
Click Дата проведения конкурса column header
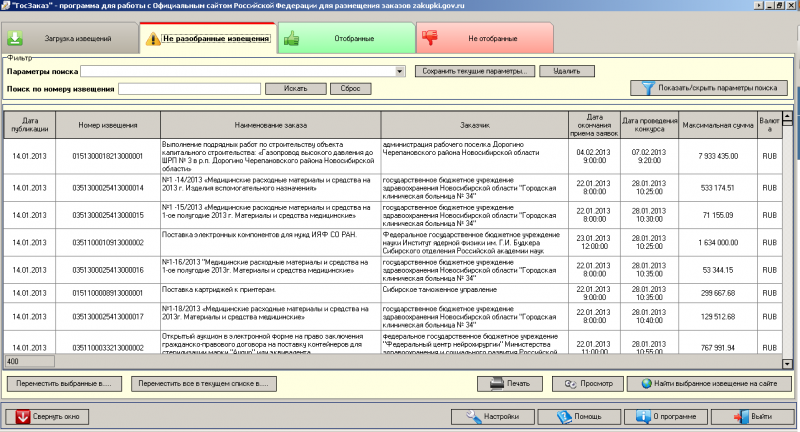click(649, 125)
